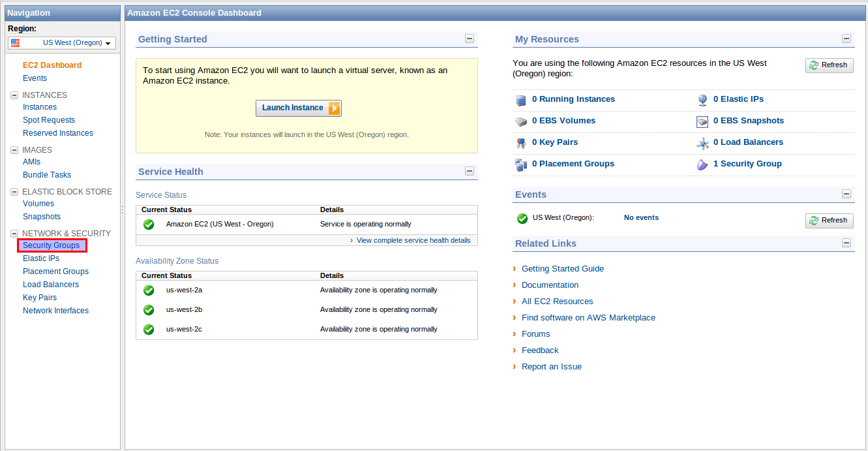
Task: Click the green check for us-west-2c
Action: (x=149, y=330)
